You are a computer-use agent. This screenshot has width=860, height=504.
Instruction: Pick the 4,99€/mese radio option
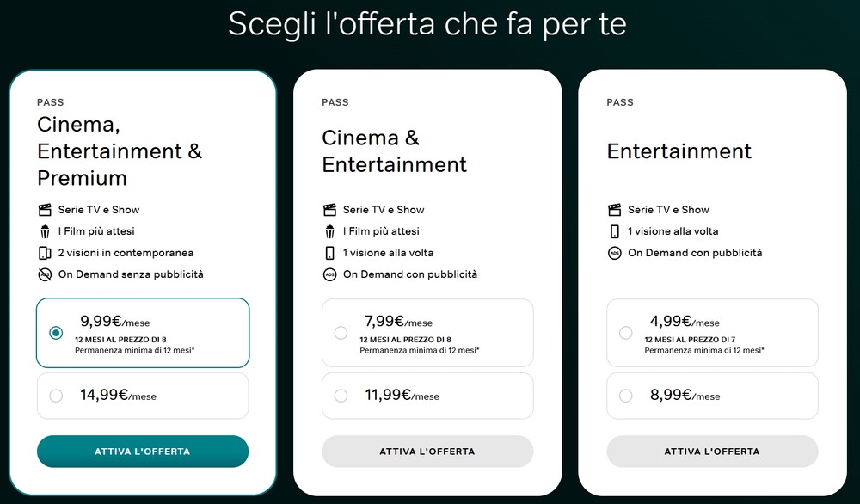(x=625, y=333)
